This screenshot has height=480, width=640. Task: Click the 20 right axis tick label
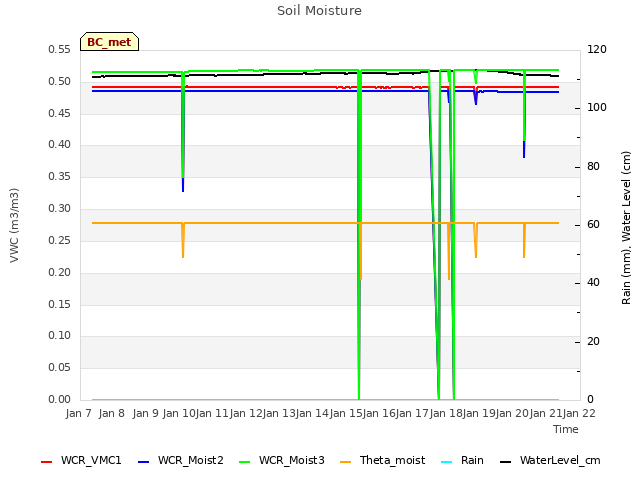point(593,341)
